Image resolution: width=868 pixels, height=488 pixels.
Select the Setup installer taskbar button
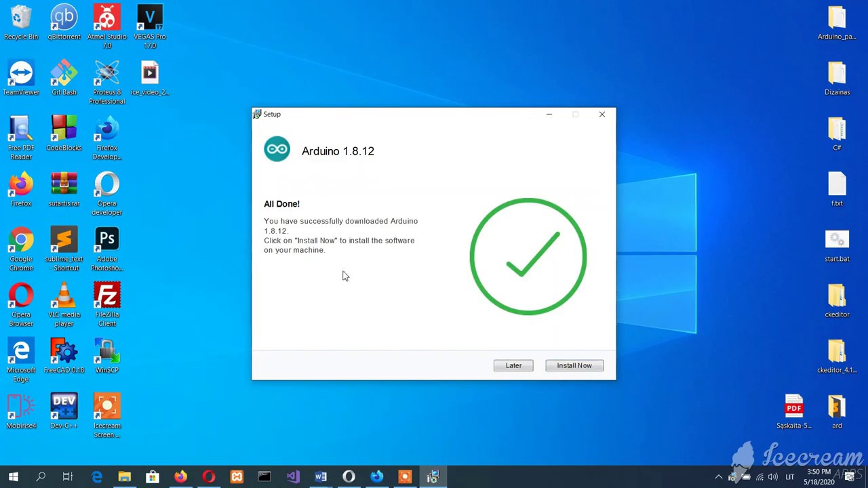433,477
